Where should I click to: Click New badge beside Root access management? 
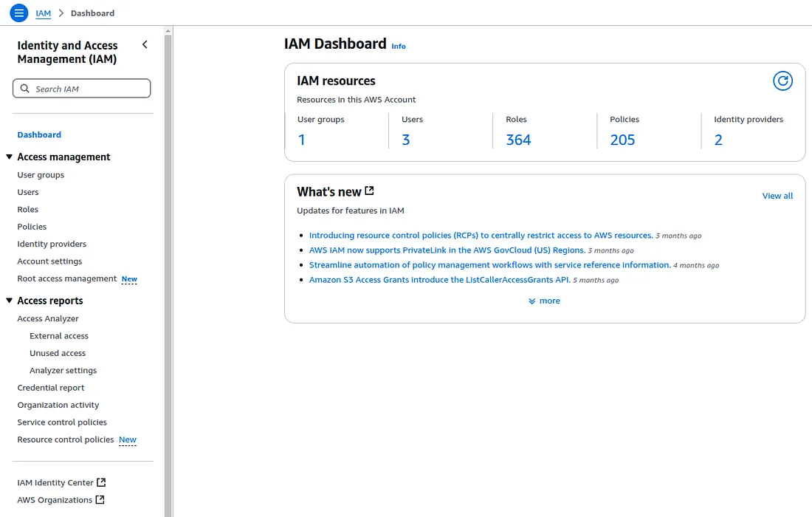coord(129,279)
